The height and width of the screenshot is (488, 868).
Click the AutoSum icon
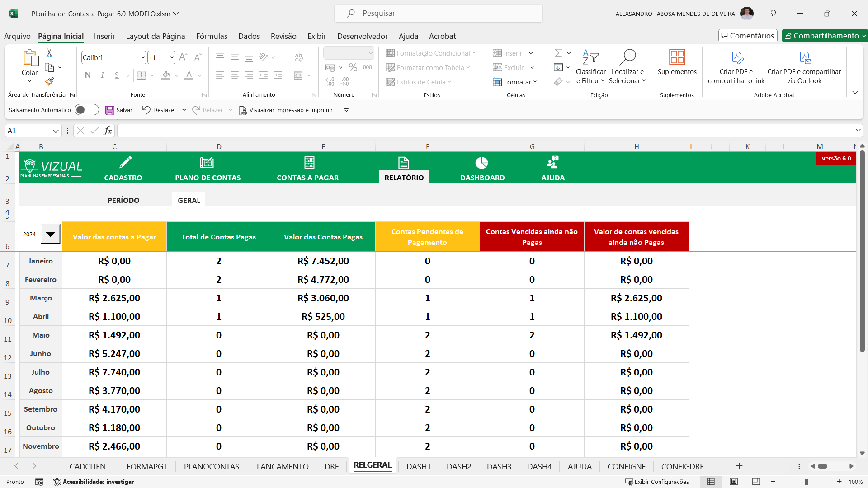558,53
